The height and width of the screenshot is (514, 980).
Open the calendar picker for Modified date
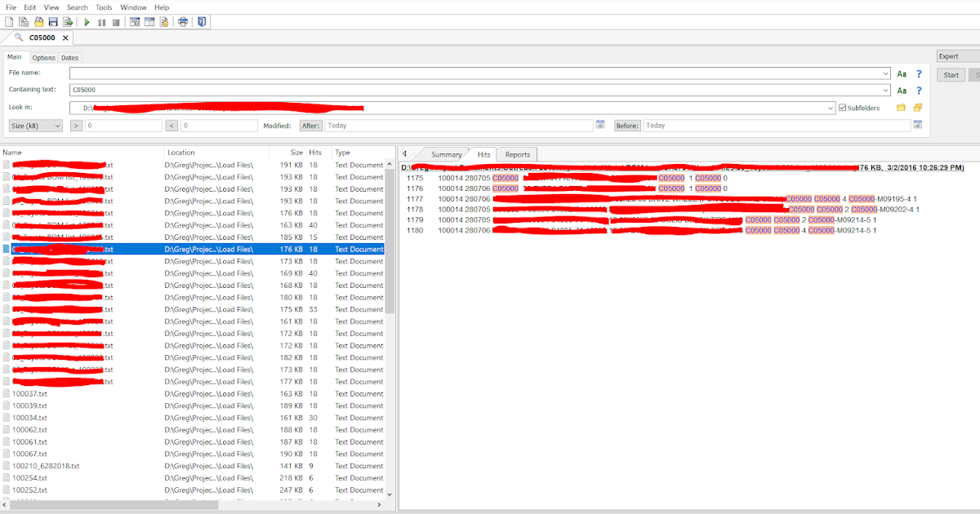click(x=600, y=125)
